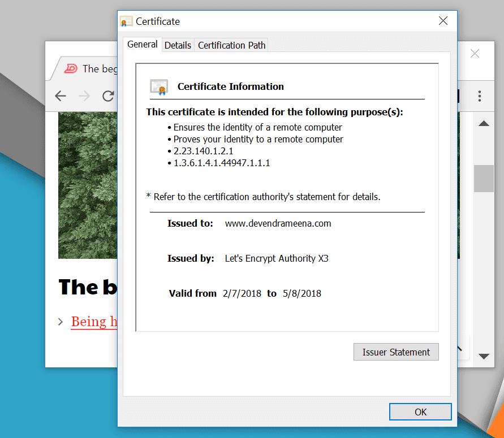Select the General tab

pos(143,44)
